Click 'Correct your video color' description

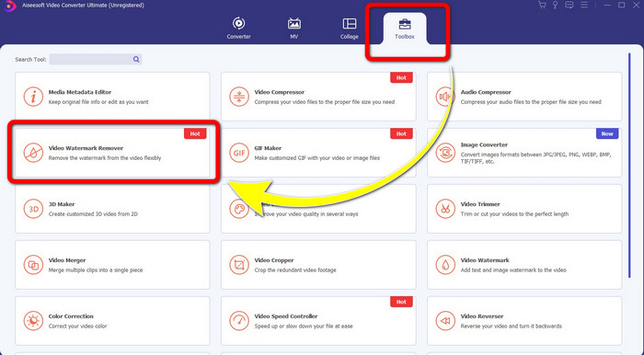click(77, 326)
